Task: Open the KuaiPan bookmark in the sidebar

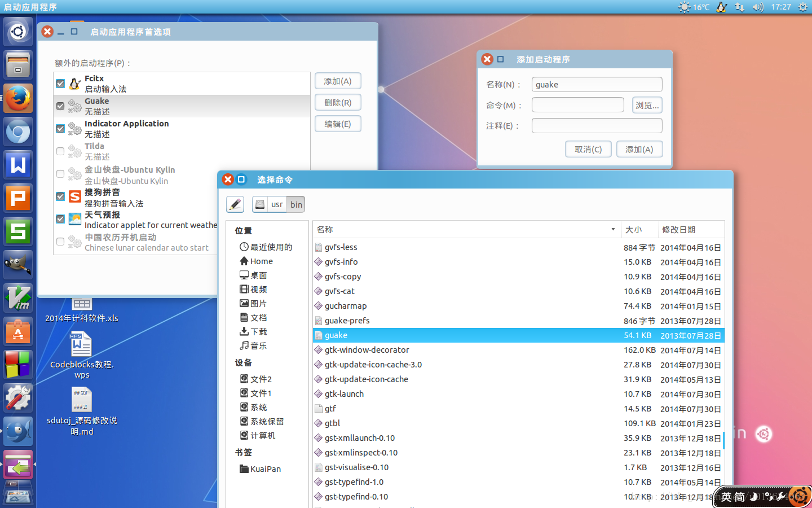Action: pos(260,469)
